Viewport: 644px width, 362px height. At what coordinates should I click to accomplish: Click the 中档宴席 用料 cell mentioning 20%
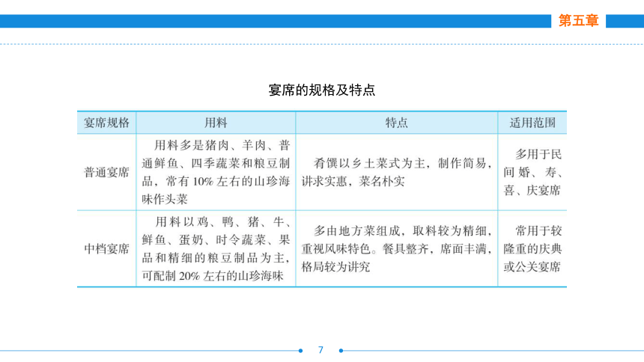[x=216, y=249]
